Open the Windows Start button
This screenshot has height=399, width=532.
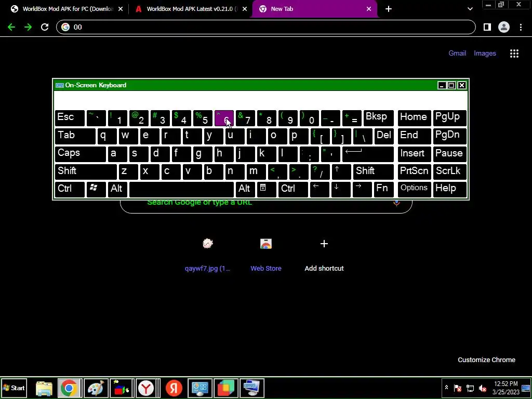tap(14, 388)
